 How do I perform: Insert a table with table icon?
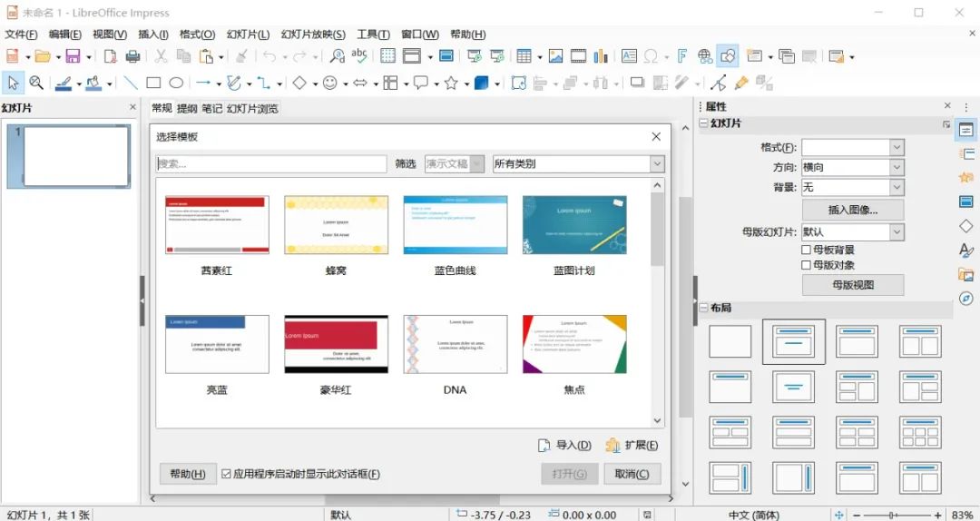524,56
